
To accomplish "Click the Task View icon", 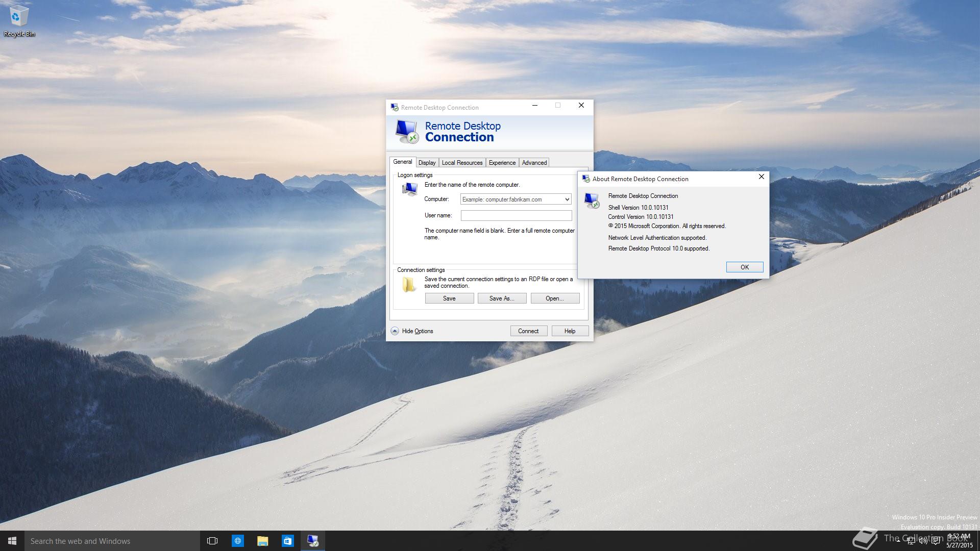I will pos(212,541).
